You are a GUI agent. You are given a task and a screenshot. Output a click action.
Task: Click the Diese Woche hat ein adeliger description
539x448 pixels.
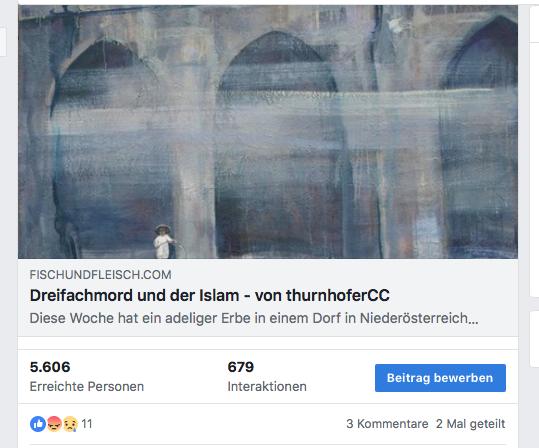pos(254,318)
